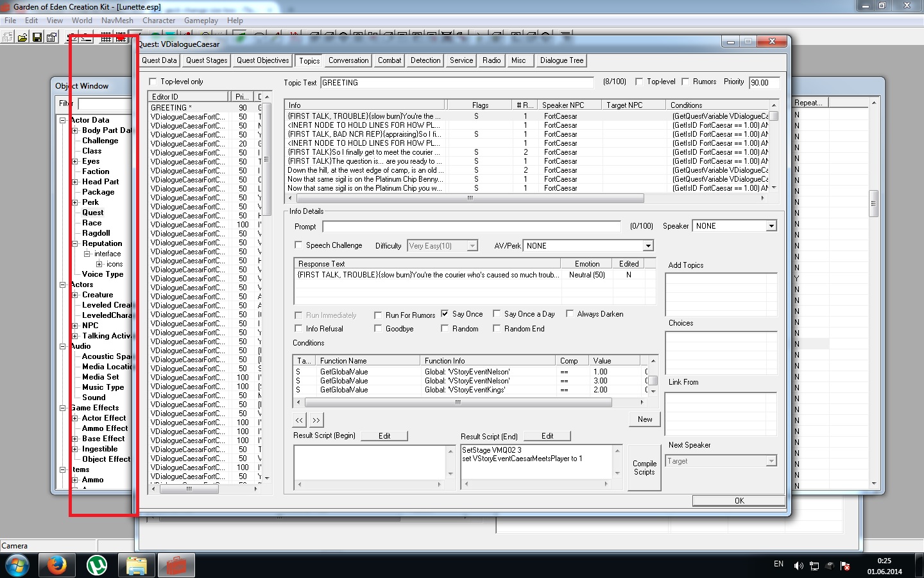Open the volume control in the system tray
Viewport: 924px width, 578px height.
click(x=798, y=565)
